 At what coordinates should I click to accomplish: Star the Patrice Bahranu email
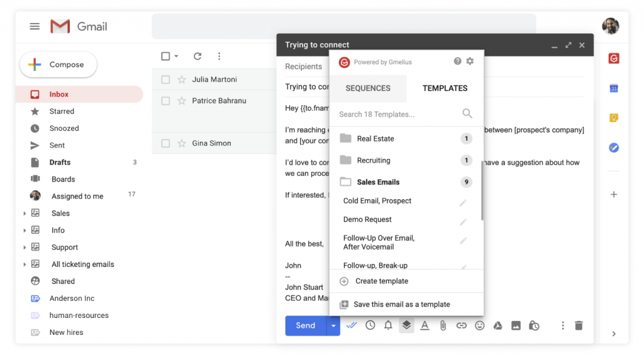click(182, 101)
